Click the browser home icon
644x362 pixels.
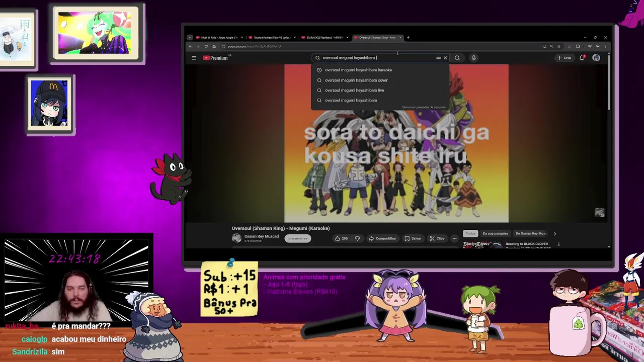tap(214, 46)
